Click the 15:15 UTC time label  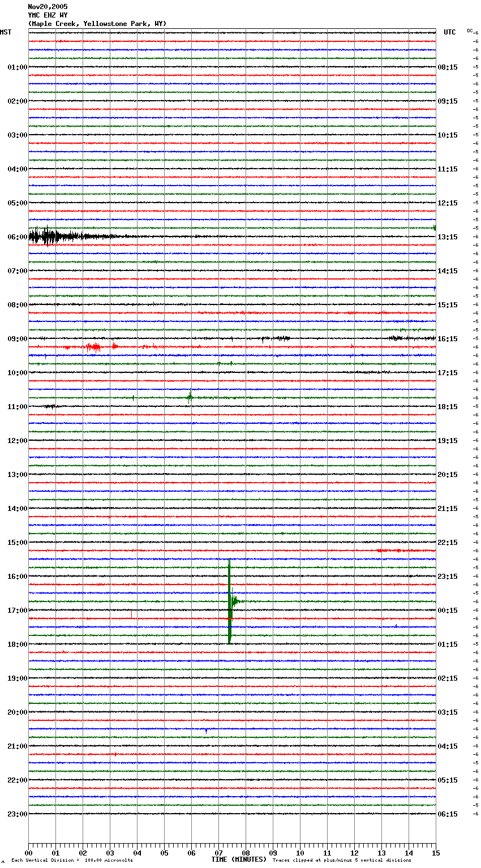click(x=448, y=305)
